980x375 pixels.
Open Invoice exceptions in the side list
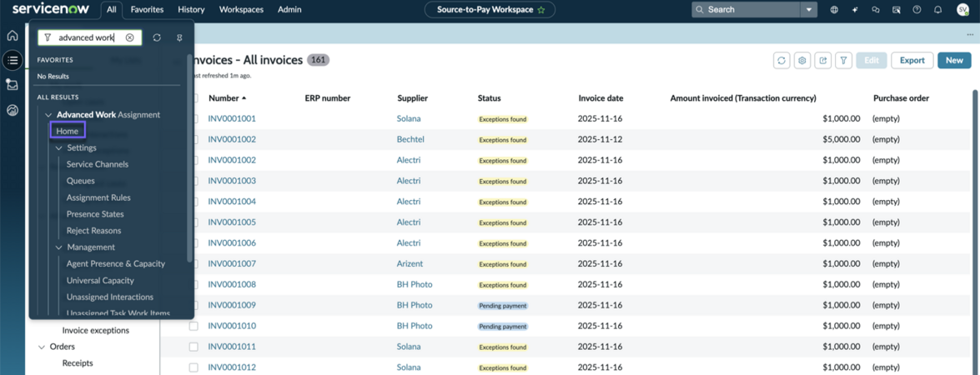tap(96, 331)
